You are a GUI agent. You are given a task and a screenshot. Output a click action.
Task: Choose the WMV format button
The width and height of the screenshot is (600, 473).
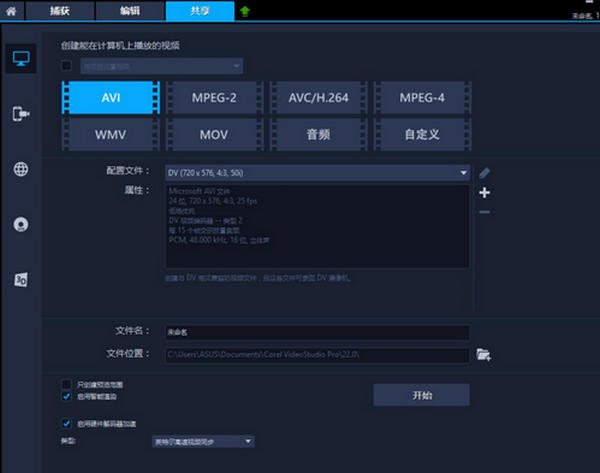pos(111,134)
